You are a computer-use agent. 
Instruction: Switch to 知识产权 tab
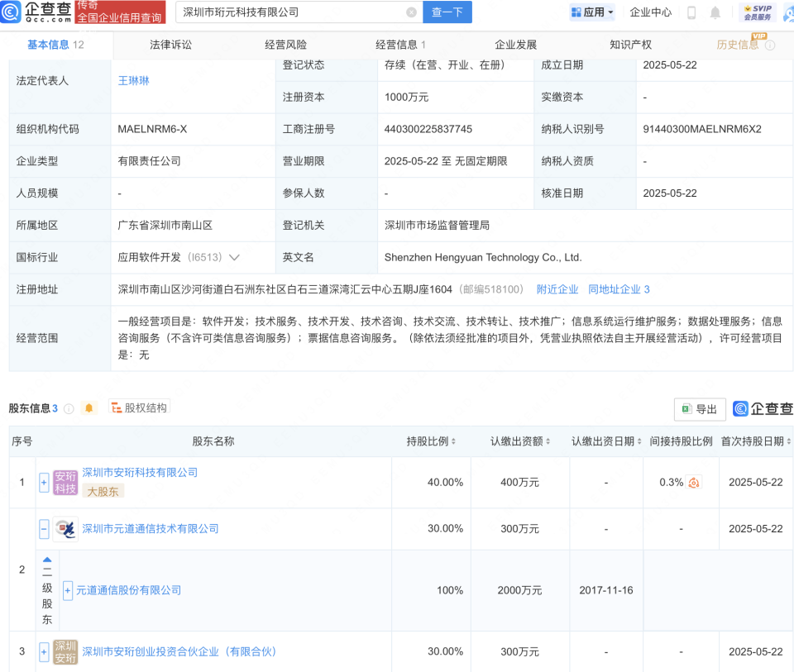[630, 45]
